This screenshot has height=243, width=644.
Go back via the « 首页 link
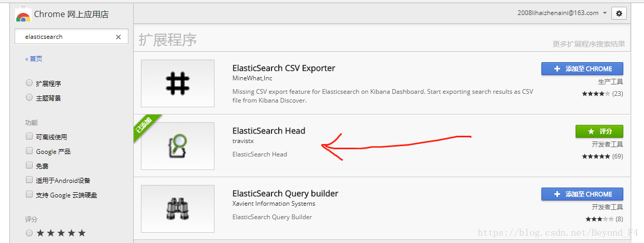pyautogui.click(x=34, y=59)
